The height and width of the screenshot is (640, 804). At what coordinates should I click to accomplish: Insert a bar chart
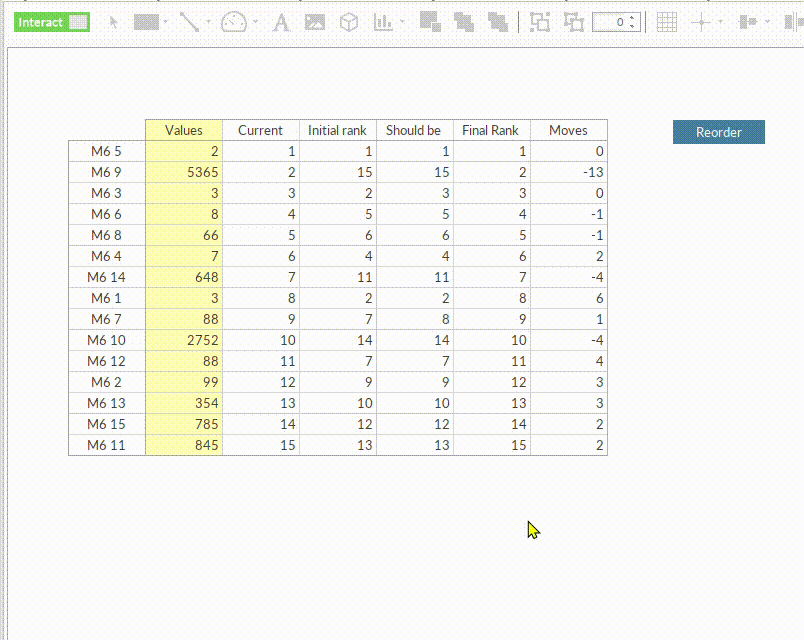tap(384, 21)
